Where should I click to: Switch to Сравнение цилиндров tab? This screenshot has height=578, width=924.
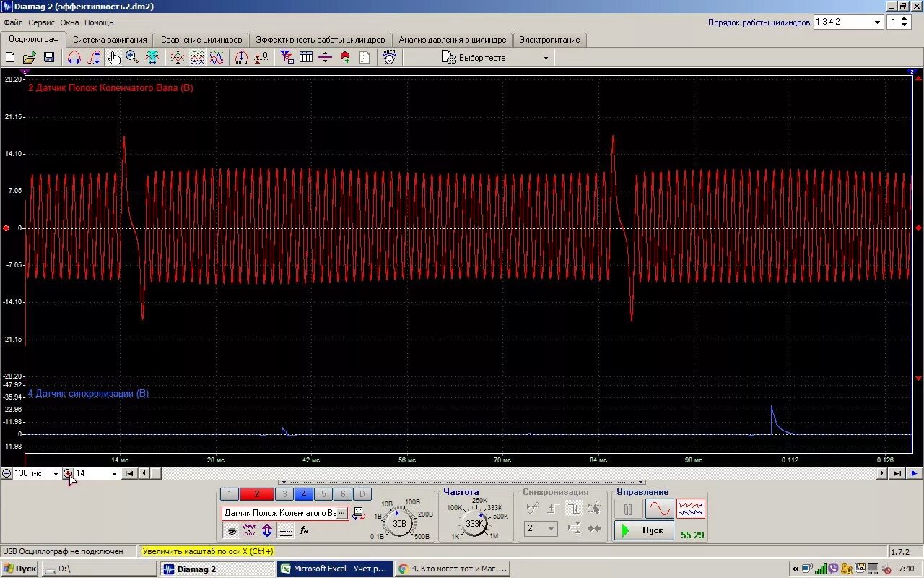pos(201,40)
